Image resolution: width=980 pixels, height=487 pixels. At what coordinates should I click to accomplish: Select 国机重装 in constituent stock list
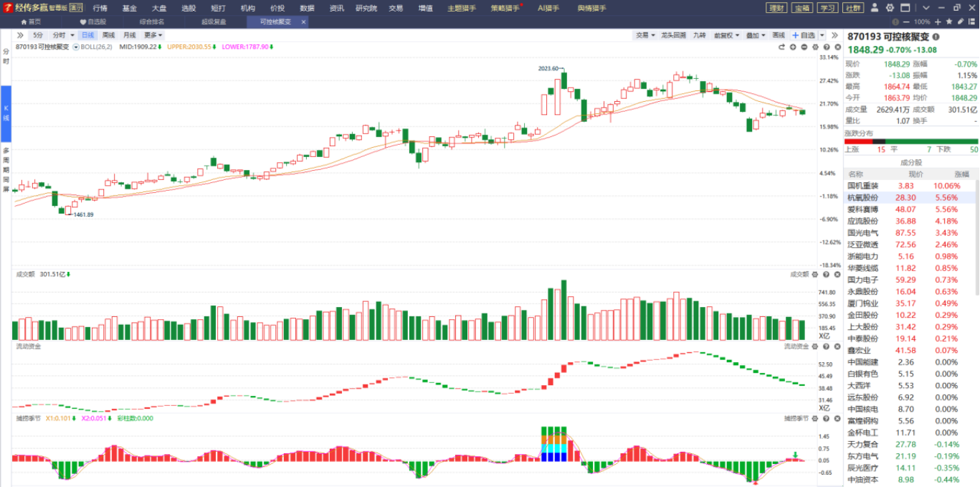point(862,186)
